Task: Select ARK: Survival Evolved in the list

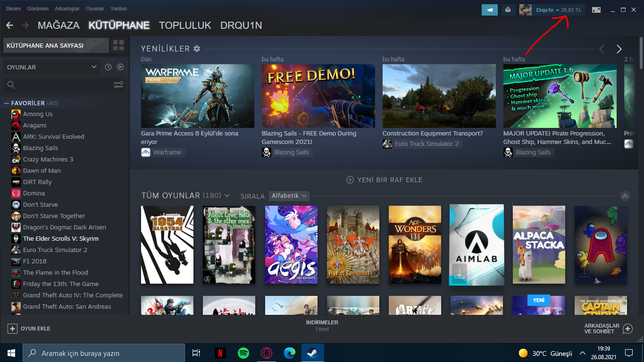Action: tap(53, 137)
